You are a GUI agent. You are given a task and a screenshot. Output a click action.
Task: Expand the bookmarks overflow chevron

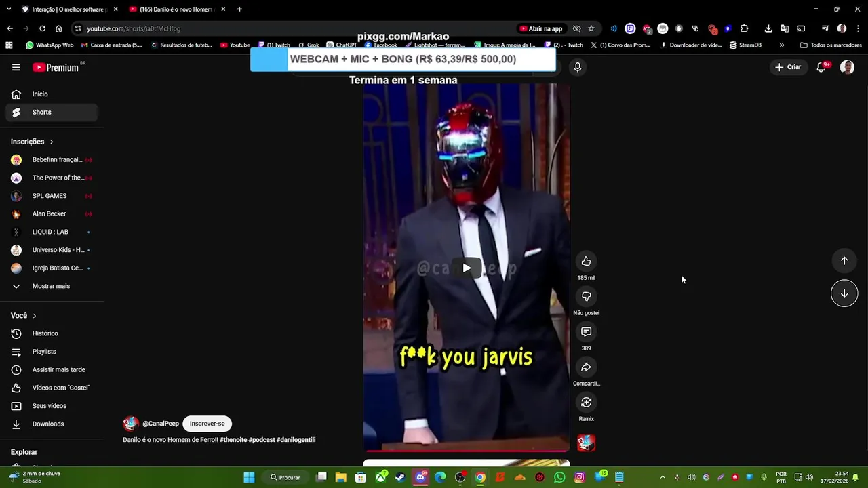pos(782,45)
